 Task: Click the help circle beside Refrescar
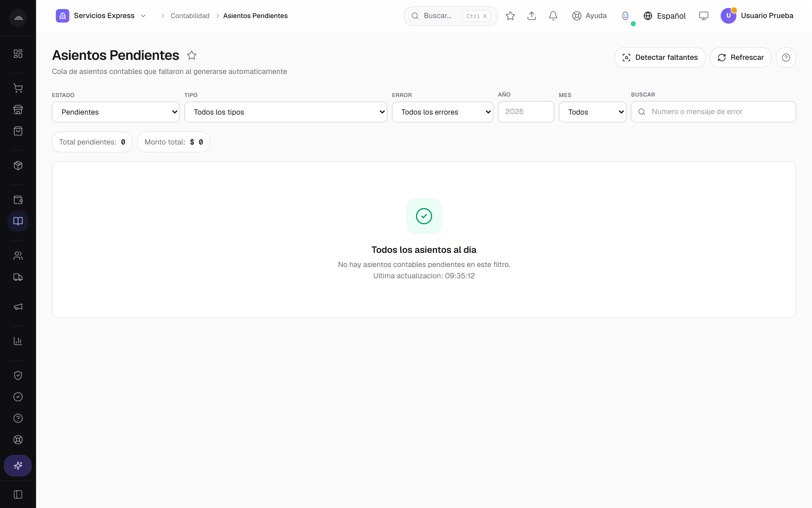click(786, 58)
